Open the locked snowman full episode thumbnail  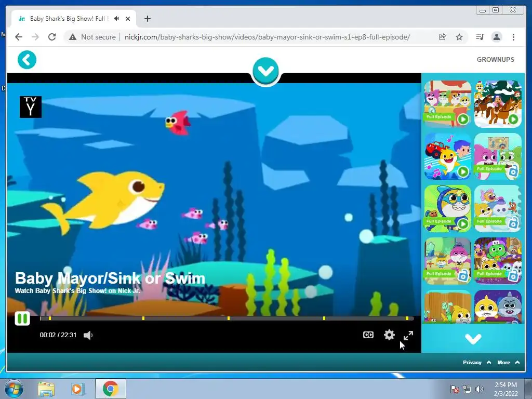(498, 208)
